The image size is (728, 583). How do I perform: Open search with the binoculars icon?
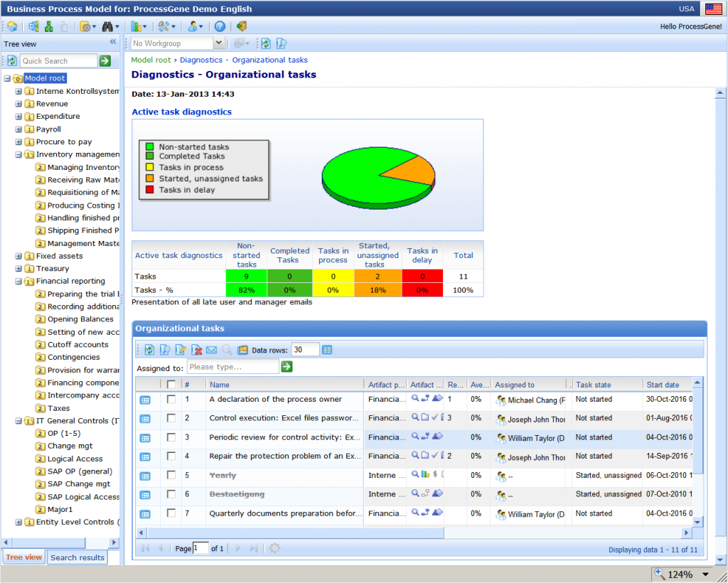point(108,26)
